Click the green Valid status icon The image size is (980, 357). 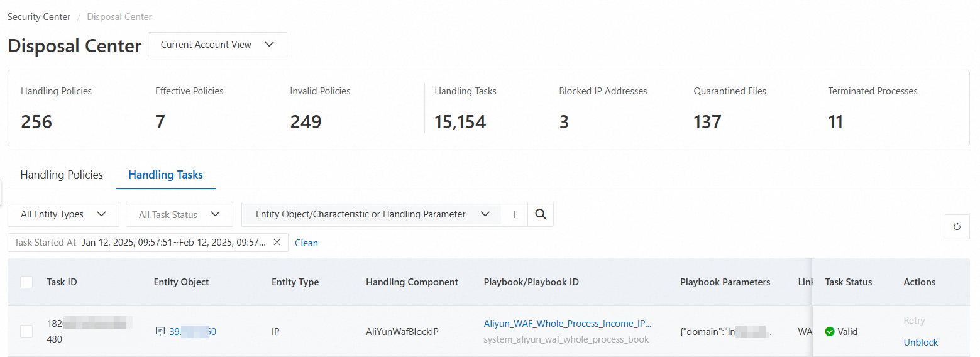click(830, 331)
